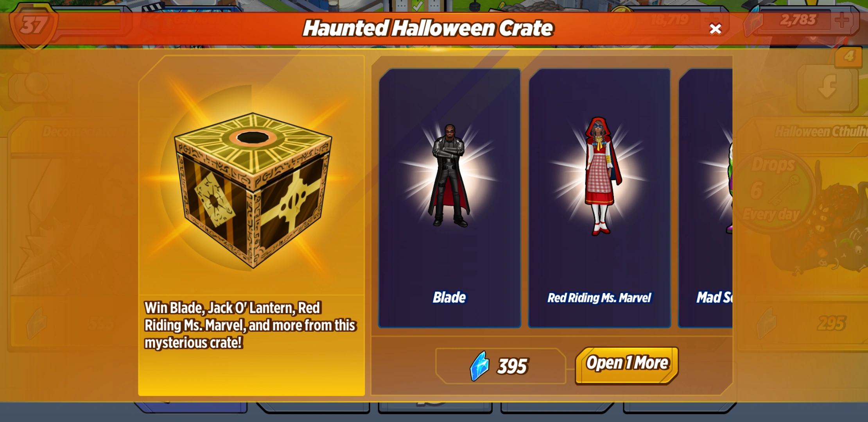Tap the 2,783 shard balance counter
This screenshot has height=422, width=868.
(798, 20)
